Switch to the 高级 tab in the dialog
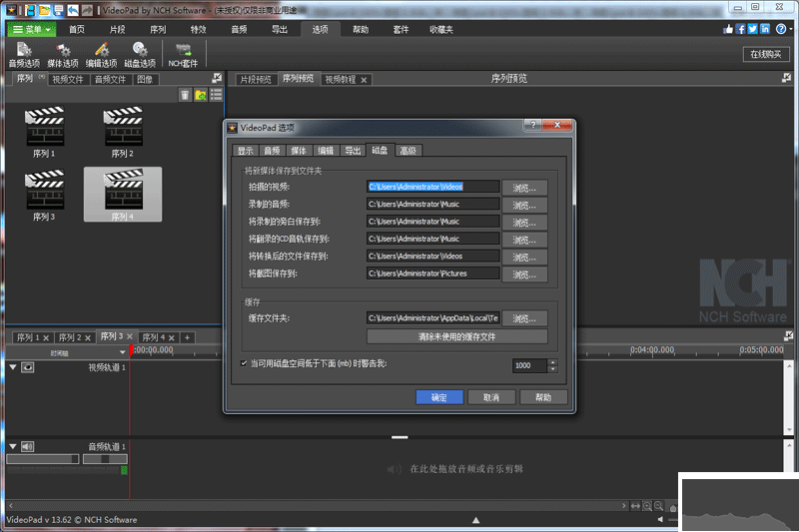 point(407,151)
